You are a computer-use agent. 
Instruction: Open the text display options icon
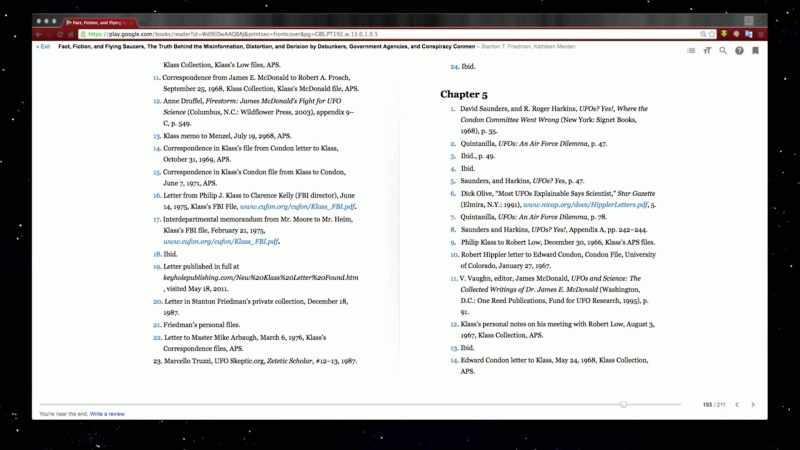(707, 51)
